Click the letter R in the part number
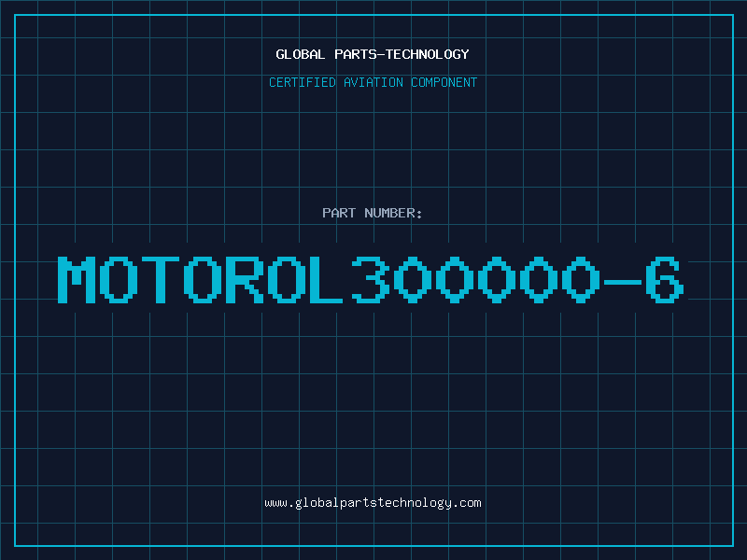This screenshot has height=560, width=747. 245,280
